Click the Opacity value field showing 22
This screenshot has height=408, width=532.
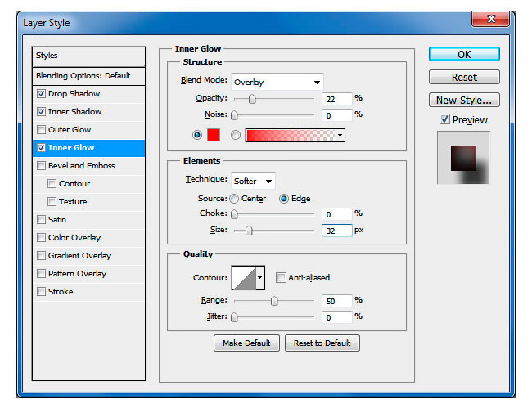pos(337,99)
